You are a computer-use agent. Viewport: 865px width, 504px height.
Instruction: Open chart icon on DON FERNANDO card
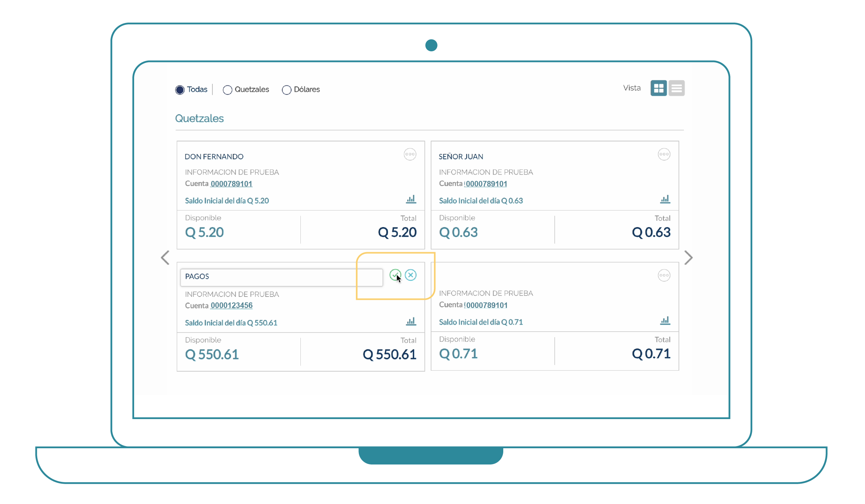click(x=411, y=199)
